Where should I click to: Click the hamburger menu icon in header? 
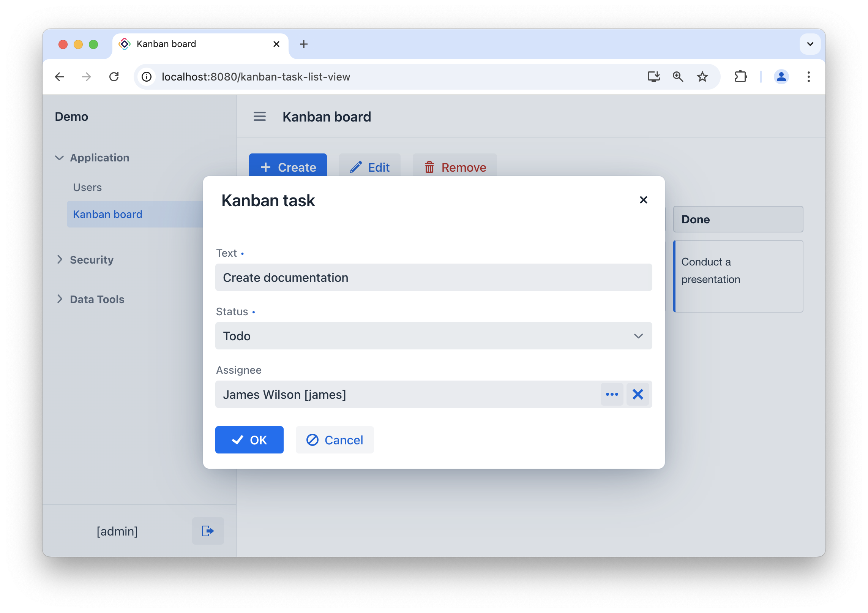(260, 117)
